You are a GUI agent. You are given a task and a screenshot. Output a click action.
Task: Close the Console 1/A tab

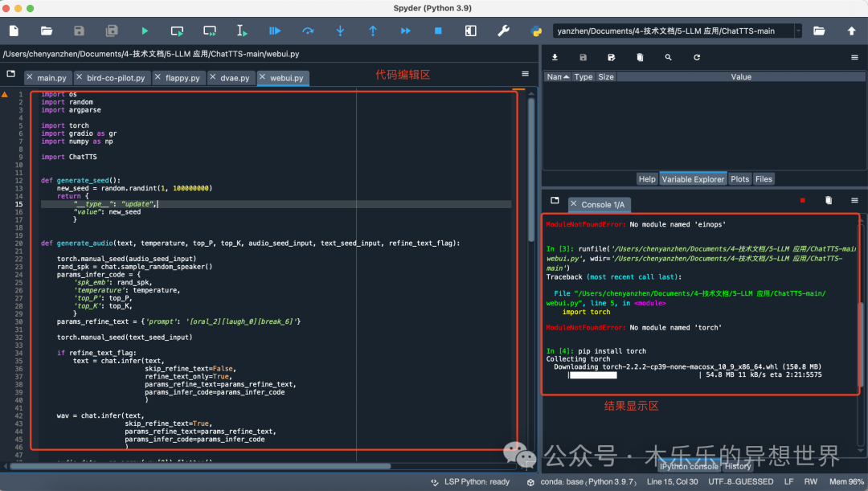point(574,204)
